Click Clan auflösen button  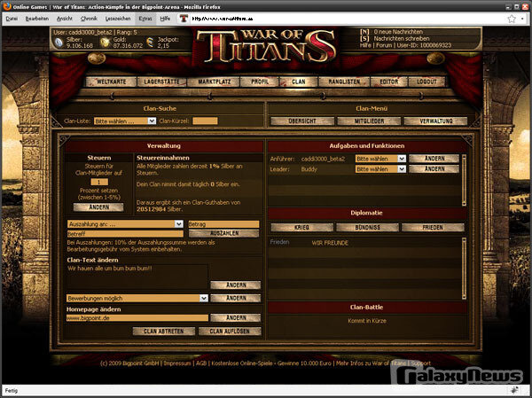[x=230, y=332]
